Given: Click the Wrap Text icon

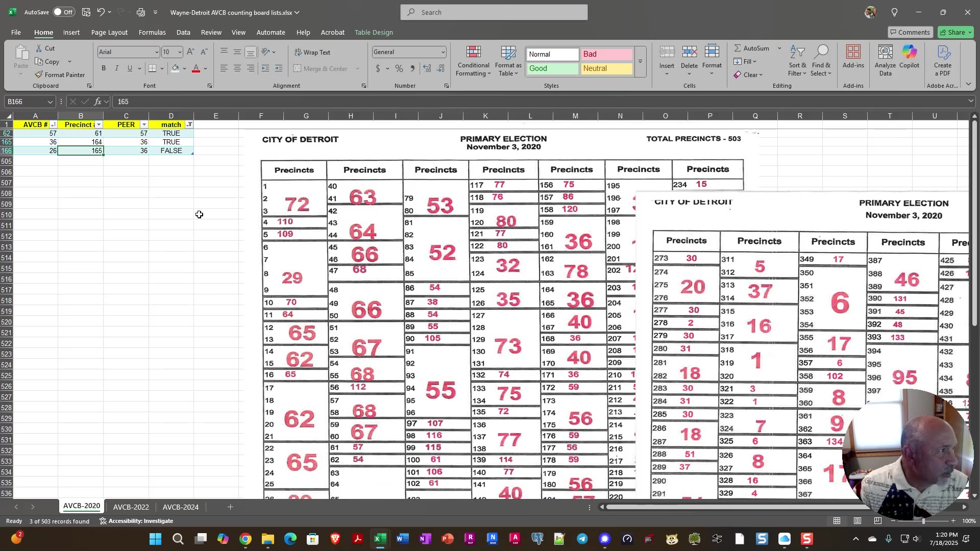Looking at the screenshot, I should [313, 52].
